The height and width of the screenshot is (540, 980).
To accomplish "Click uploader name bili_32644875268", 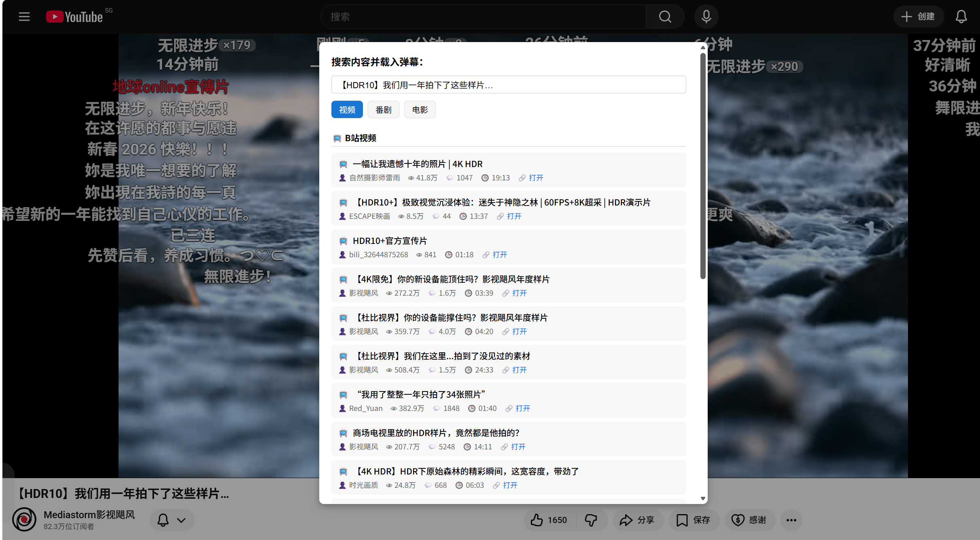I will pyautogui.click(x=378, y=255).
